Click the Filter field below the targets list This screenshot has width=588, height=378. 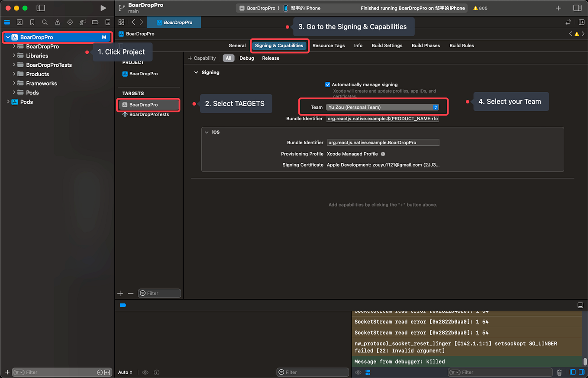click(159, 293)
